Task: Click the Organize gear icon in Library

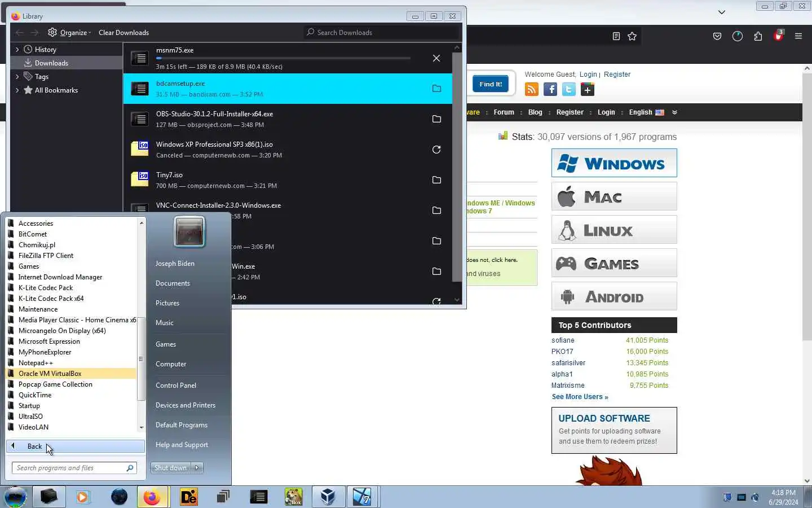Action: tap(52, 32)
